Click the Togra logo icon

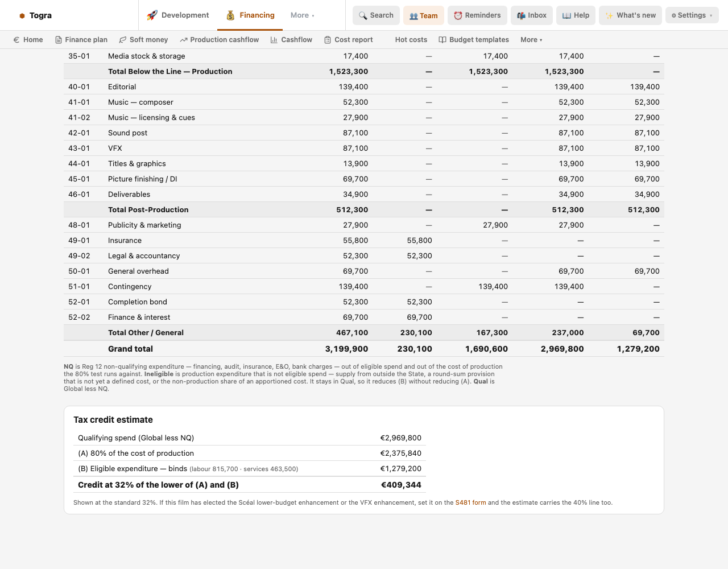[x=22, y=15]
